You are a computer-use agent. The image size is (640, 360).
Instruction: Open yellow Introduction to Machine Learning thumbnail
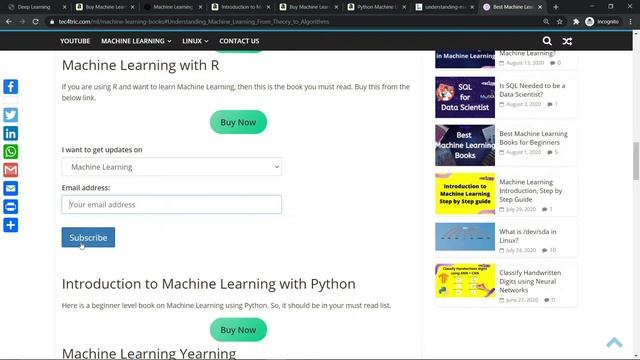pos(465,193)
